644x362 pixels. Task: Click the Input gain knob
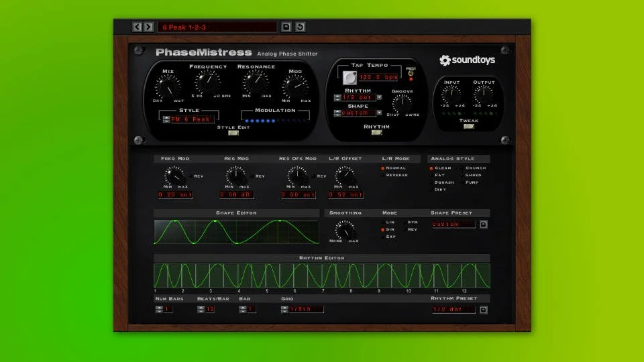pyautogui.click(x=451, y=95)
